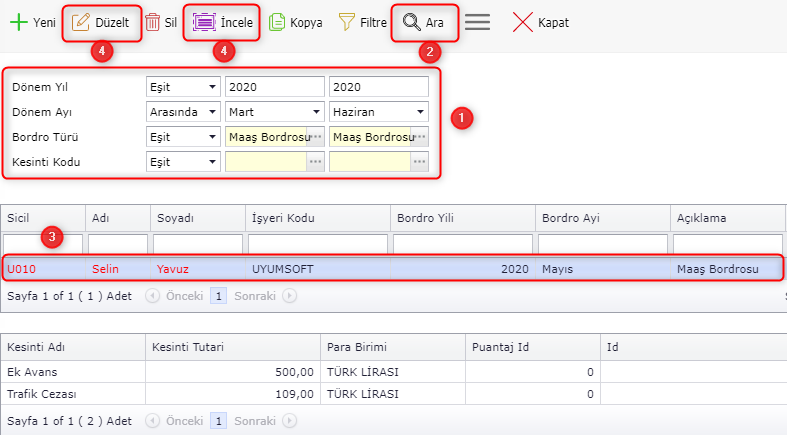The image size is (787, 435).
Task: Open the hamburger menu icon
Action: click(x=478, y=22)
